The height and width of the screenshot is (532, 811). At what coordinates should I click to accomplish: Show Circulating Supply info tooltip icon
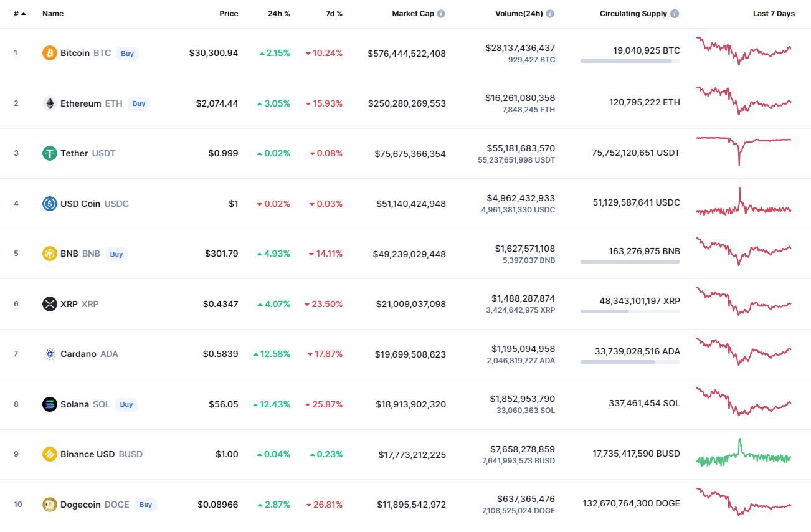point(675,14)
